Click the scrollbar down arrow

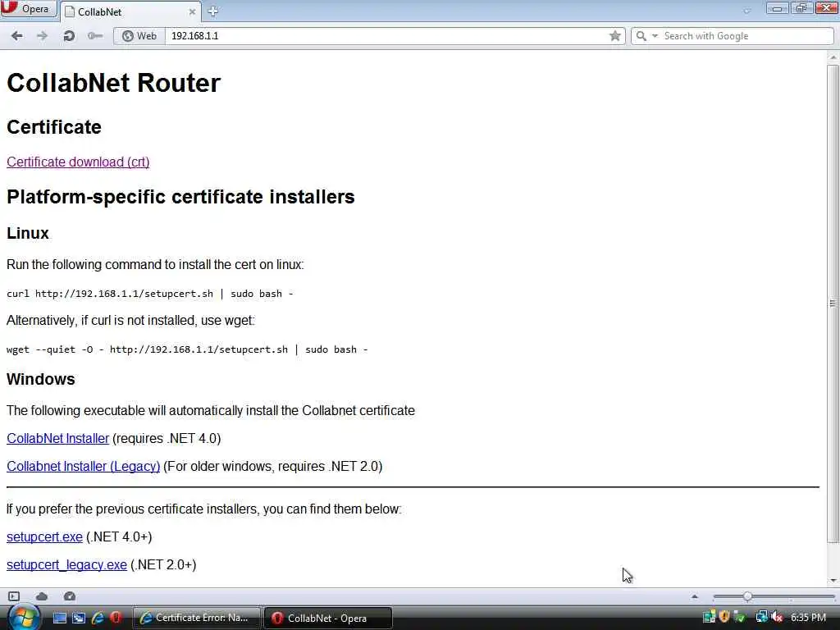point(833,581)
